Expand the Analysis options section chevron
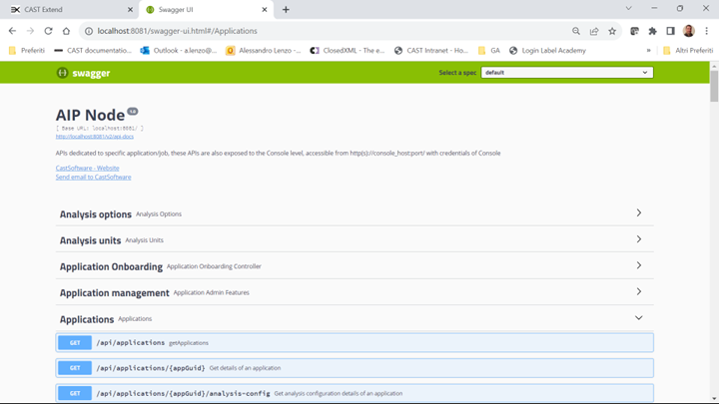Image resolution: width=719 pixels, height=404 pixels. coord(639,213)
